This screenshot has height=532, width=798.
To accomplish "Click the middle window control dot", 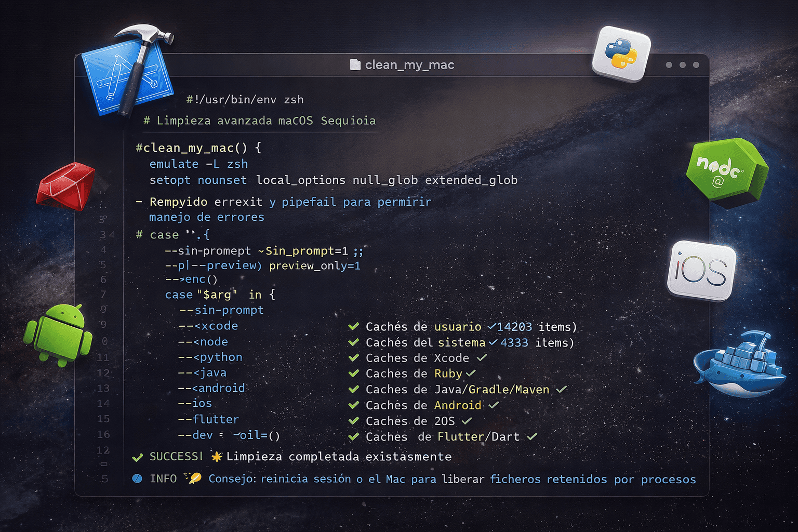I will 682,65.
